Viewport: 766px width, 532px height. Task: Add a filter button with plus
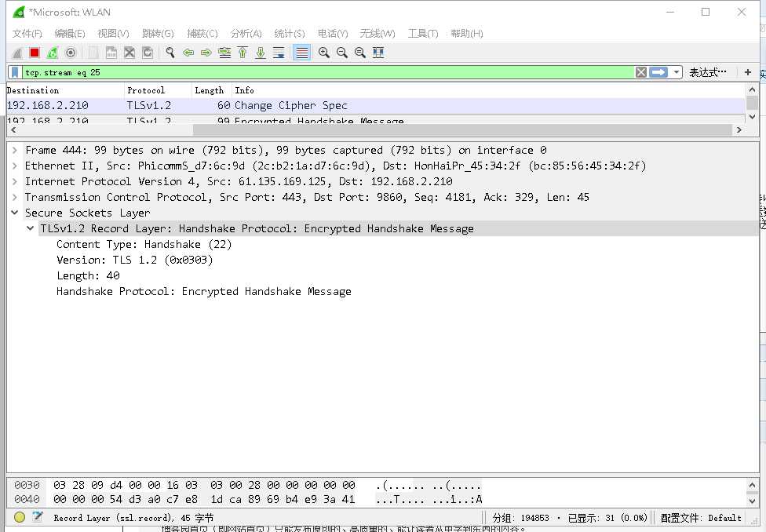[747, 72]
